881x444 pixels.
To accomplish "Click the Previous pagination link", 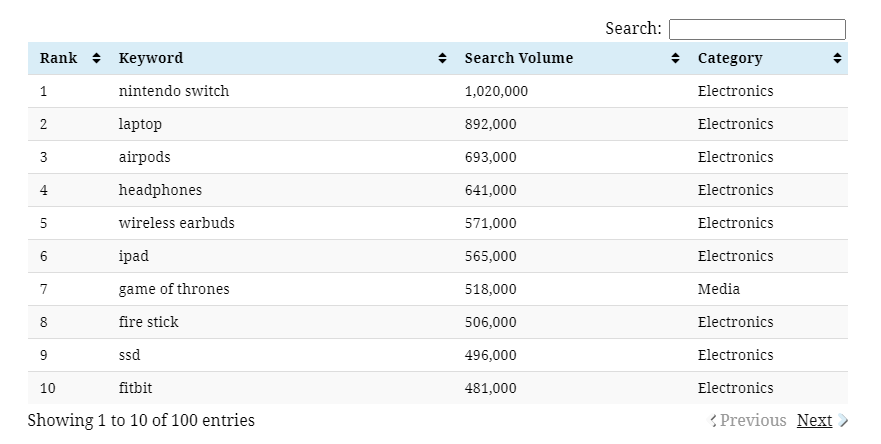I will 752,421.
